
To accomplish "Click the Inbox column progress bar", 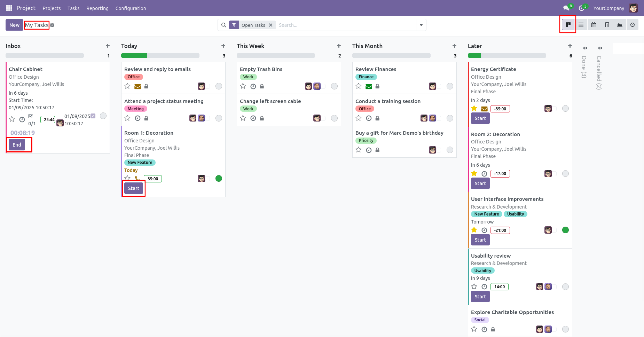I will [x=45, y=56].
